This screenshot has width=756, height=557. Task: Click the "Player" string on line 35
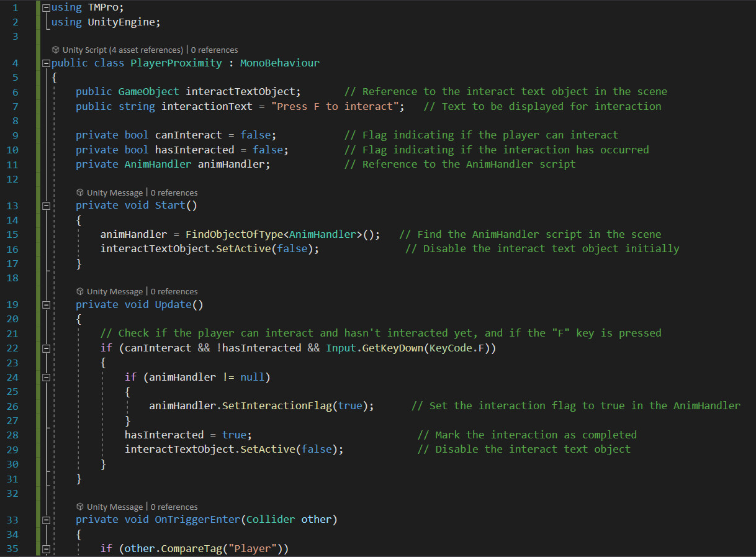click(x=253, y=548)
